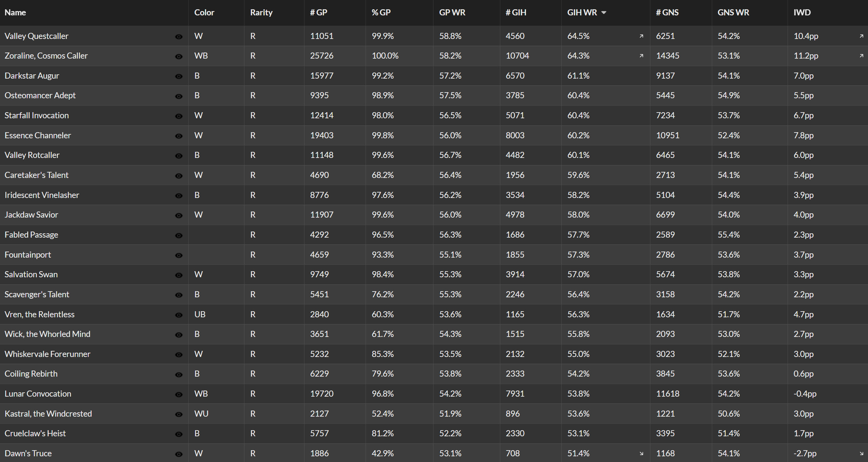
Task: Click the eye icon for Zoraline, Cosmos Caller
Action: (179, 56)
